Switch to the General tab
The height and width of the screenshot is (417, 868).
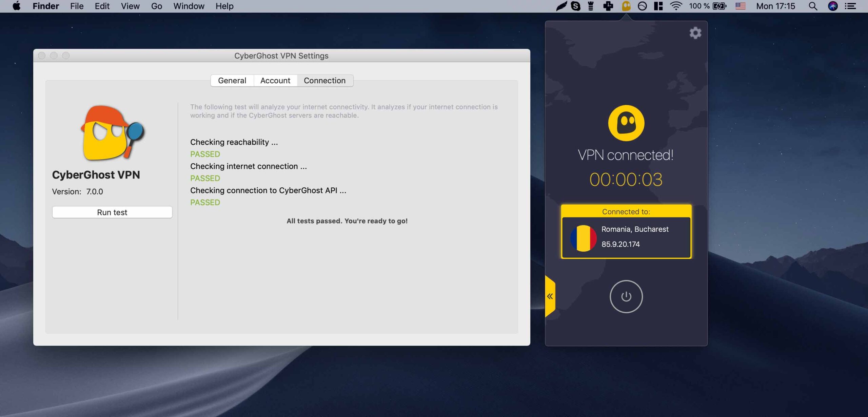point(232,81)
